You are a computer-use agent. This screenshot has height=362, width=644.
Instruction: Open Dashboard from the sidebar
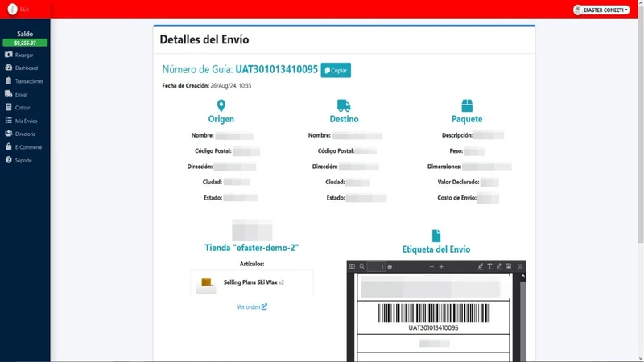(25, 68)
